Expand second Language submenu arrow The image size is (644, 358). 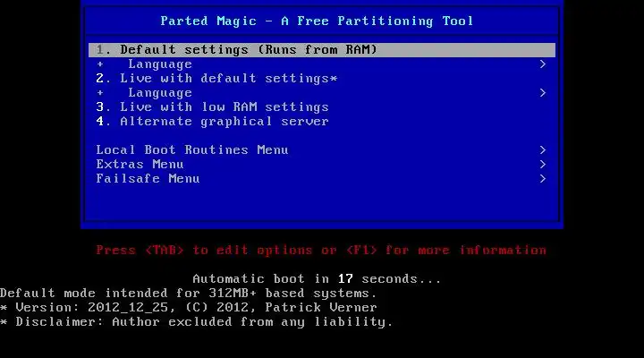[543, 93]
